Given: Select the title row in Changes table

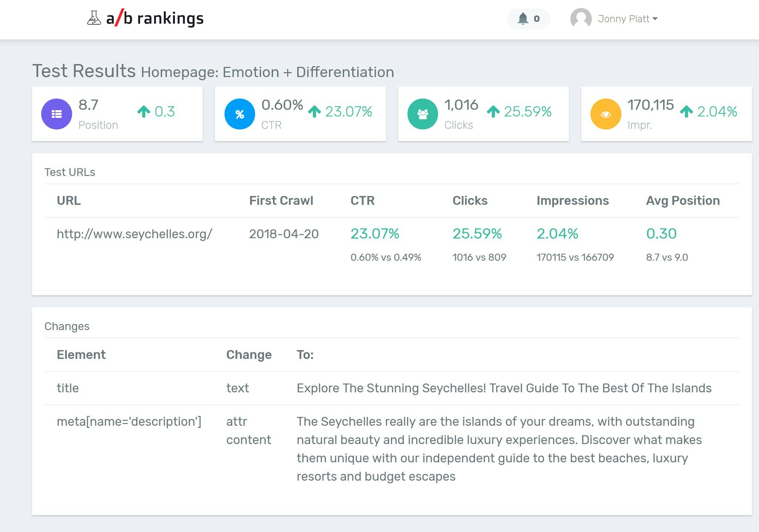Looking at the screenshot, I should tap(68, 388).
